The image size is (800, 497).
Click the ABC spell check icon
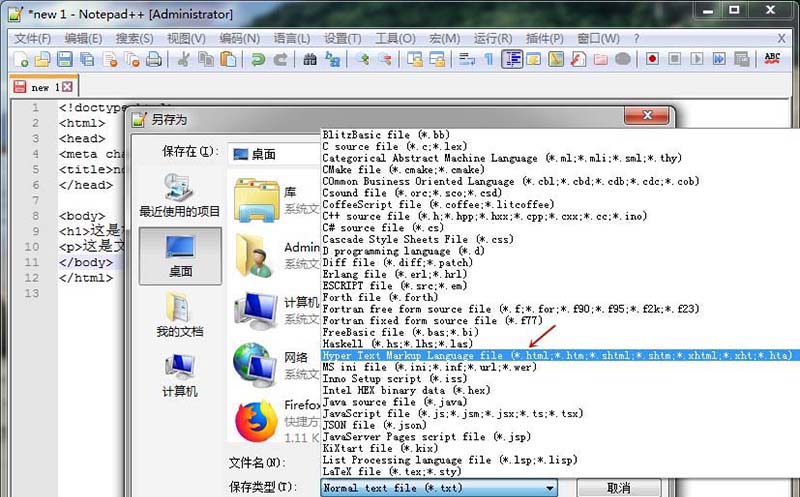click(x=772, y=59)
